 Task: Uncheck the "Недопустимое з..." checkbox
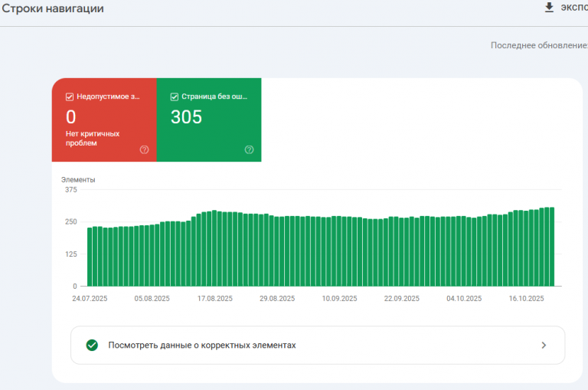point(70,97)
